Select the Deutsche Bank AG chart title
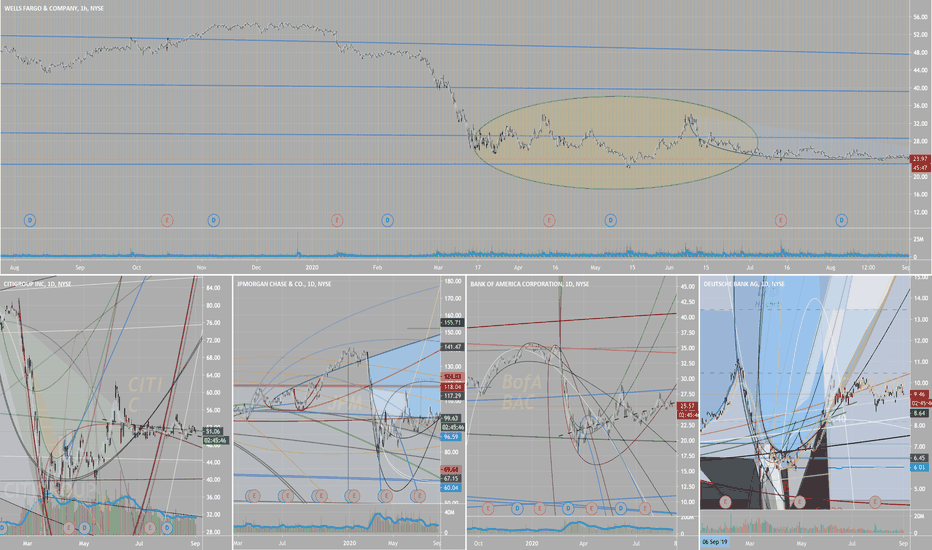This screenshot has height=550, width=932. [x=744, y=284]
